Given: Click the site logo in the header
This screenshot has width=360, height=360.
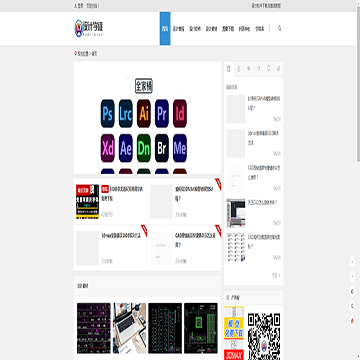Looking at the screenshot, I should pyautogui.click(x=89, y=28).
